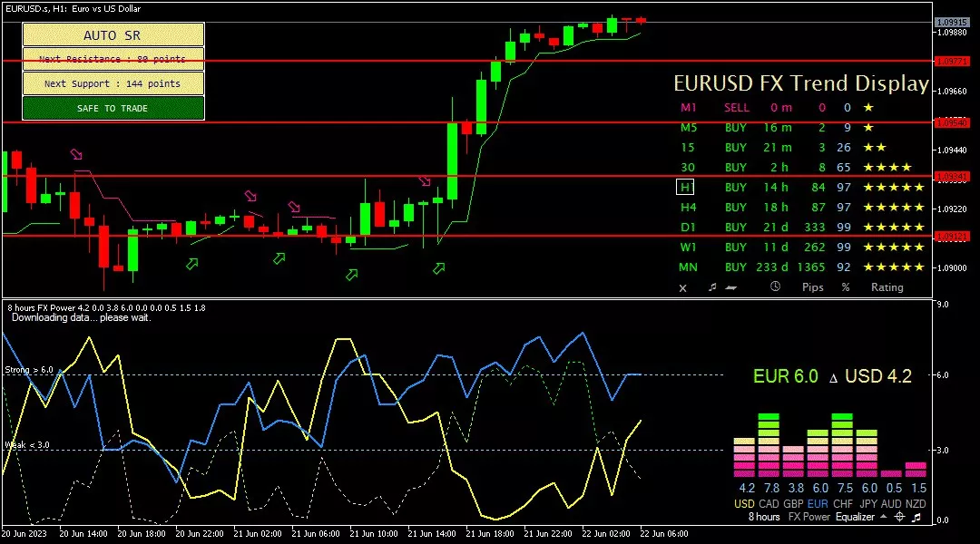Select the Equalizer view in FX Power
Image resolution: width=980 pixels, height=544 pixels.
coord(855,517)
